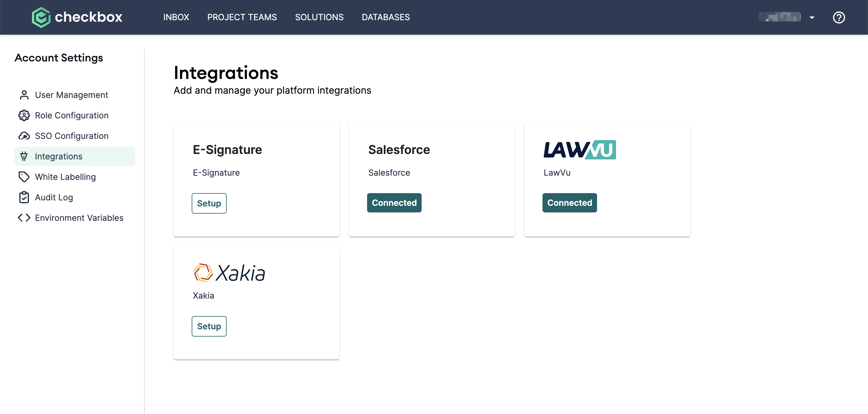Click Connected on the Salesforce card
This screenshot has width=868, height=414.
click(x=394, y=203)
